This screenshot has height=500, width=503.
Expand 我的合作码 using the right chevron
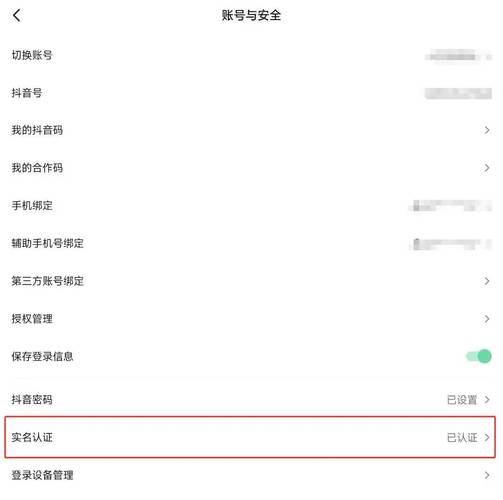pyautogui.click(x=487, y=168)
